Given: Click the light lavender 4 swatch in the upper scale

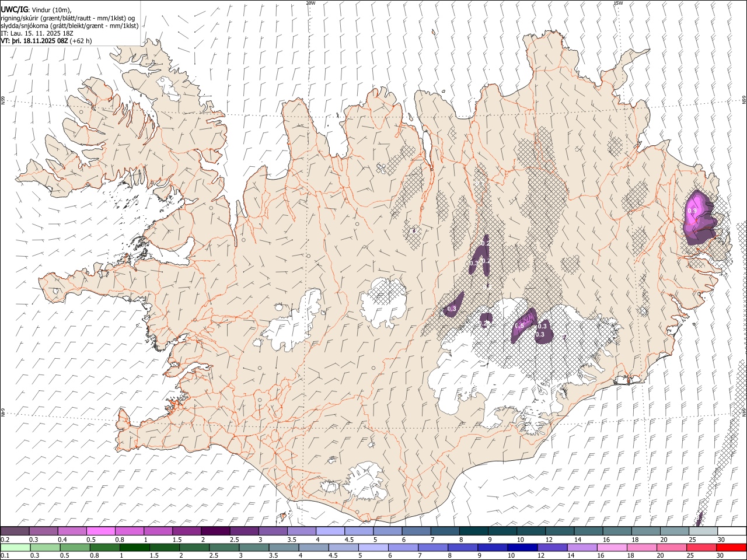Looking at the screenshot, I should tap(330, 531).
